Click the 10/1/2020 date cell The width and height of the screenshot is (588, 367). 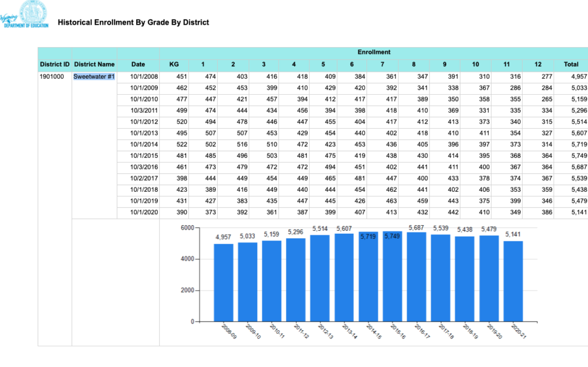[144, 212]
